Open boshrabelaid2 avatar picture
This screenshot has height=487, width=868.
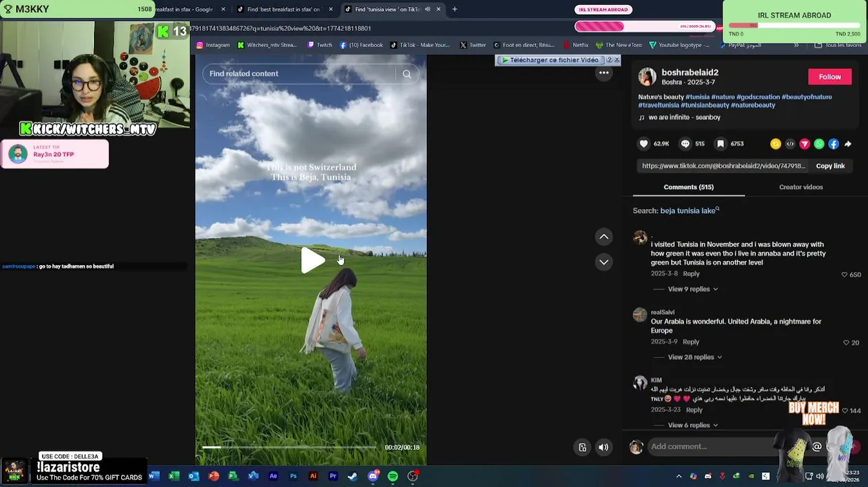tap(647, 76)
